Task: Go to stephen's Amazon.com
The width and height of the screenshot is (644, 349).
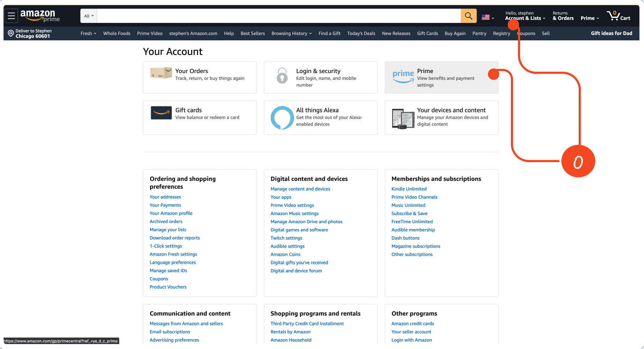Action: click(x=193, y=34)
